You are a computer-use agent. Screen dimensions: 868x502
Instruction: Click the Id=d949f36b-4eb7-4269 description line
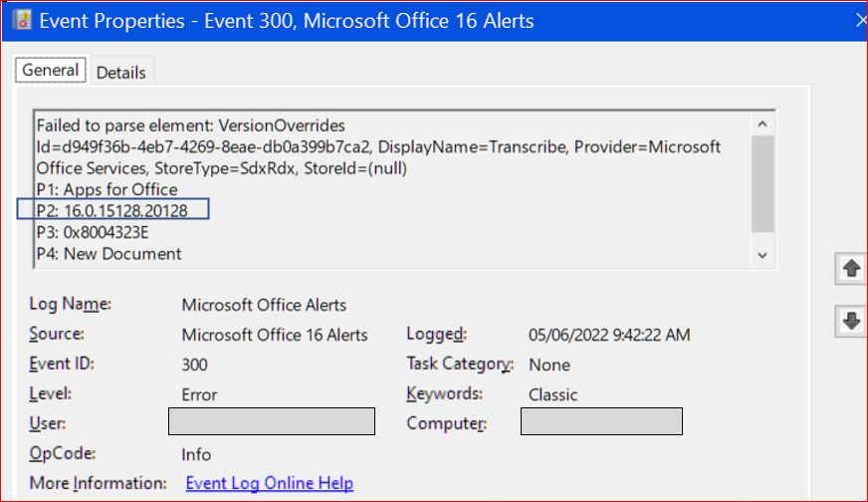tap(378, 146)
